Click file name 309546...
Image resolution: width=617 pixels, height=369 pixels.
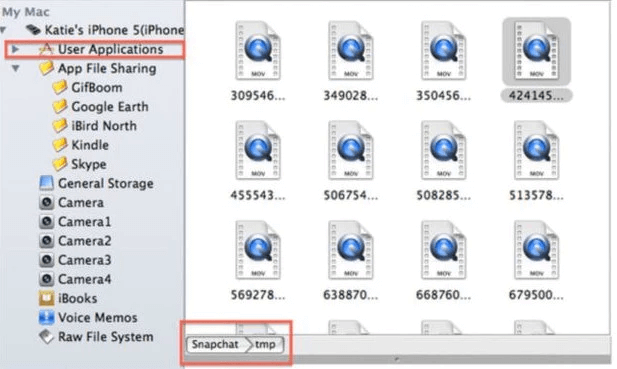pos(258,96)
